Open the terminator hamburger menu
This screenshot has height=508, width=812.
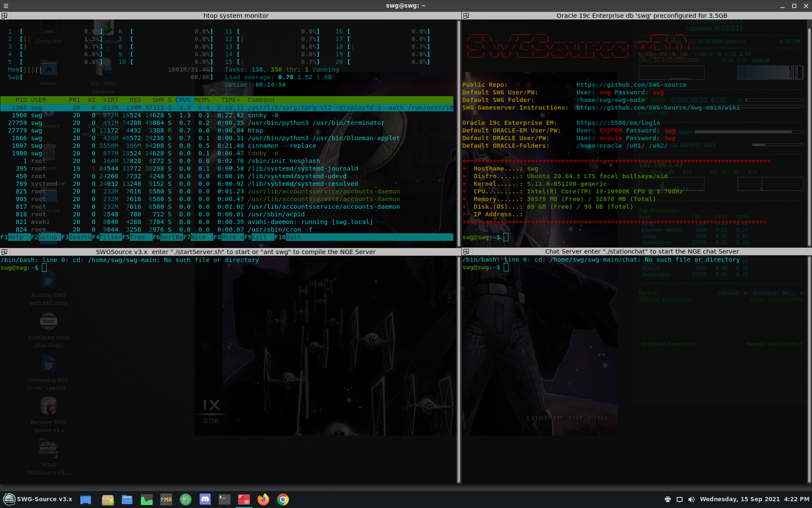pyautogui.click(x=5, y=6)
